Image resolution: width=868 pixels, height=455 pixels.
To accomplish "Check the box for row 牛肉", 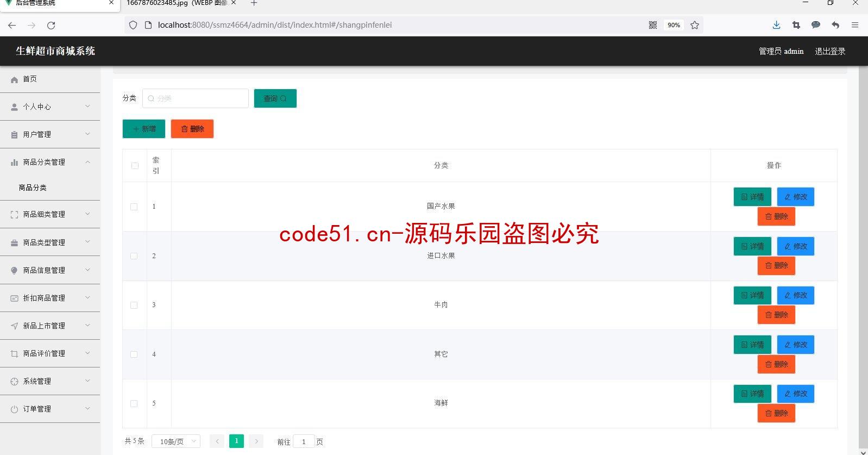I will [134, 305].
